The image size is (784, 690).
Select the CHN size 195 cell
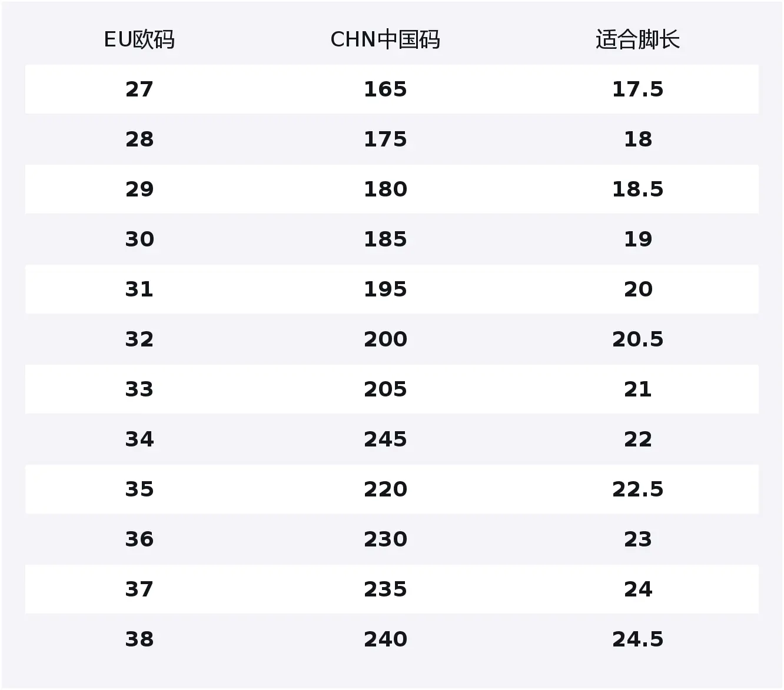pos(385,289)
